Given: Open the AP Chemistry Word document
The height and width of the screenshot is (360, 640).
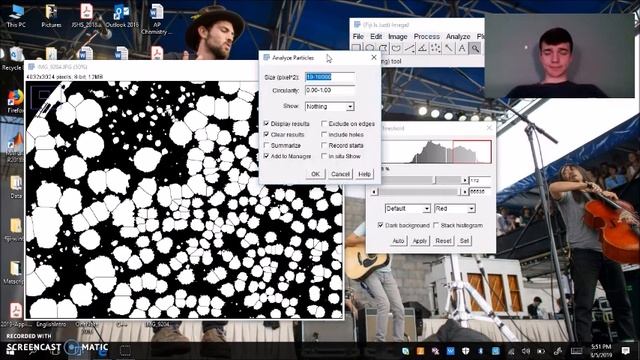Looking at the screenshot, I should 156,18.
